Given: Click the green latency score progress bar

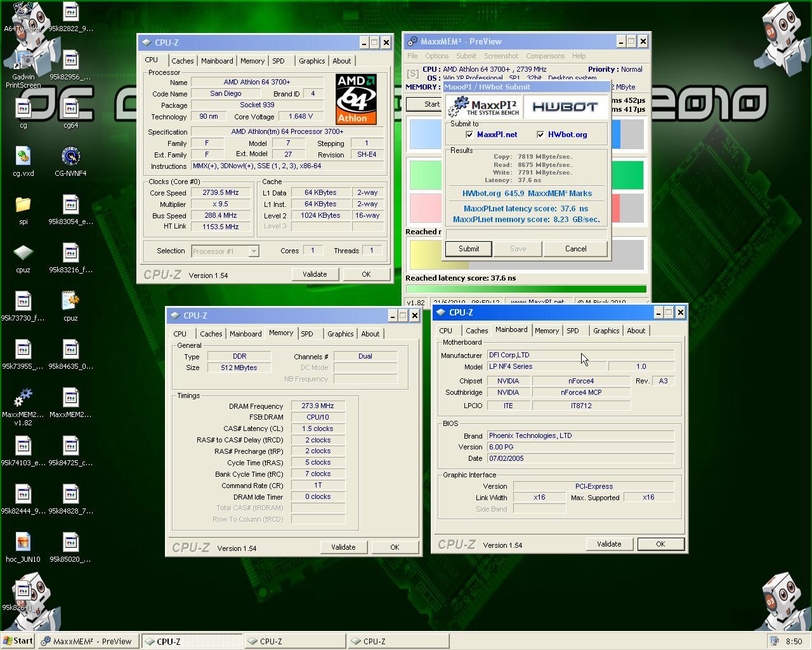Looking at the screenshot, I should pyautogui.click(x=526, y=289).
